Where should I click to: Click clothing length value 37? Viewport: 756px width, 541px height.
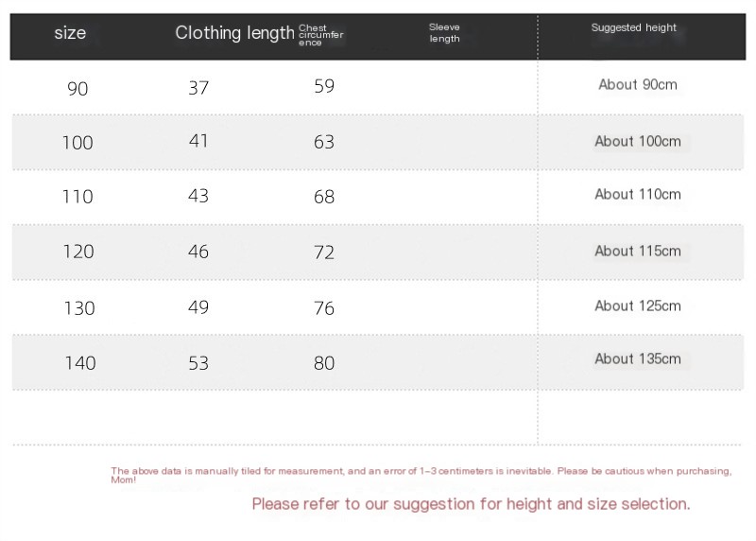(x=198, y=88)
